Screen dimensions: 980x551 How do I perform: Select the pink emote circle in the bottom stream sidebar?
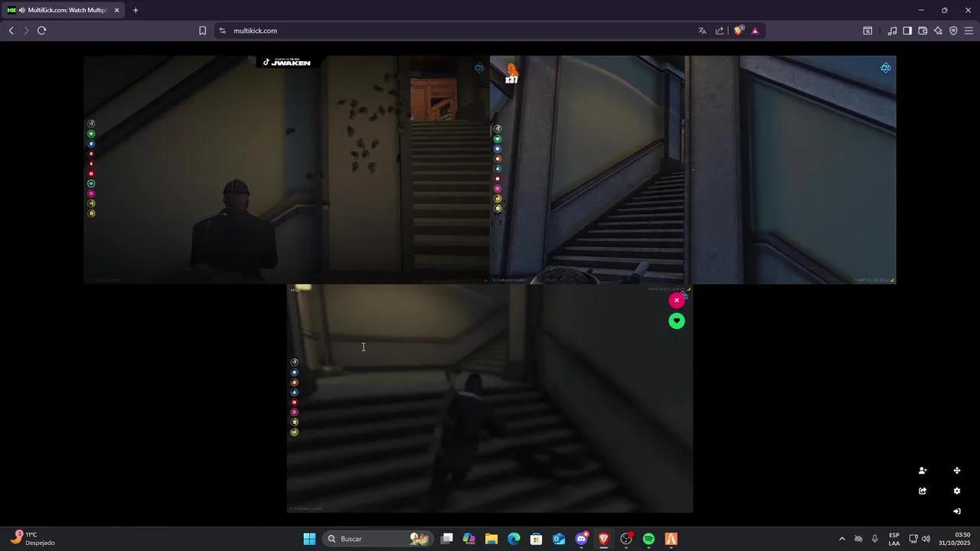(x=294, y=412)
